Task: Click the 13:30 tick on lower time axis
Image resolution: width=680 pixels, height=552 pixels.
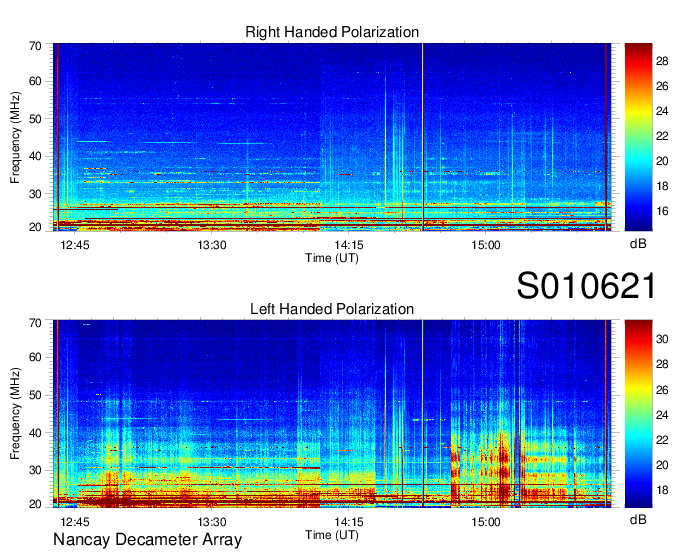Action: coord(212,522)
